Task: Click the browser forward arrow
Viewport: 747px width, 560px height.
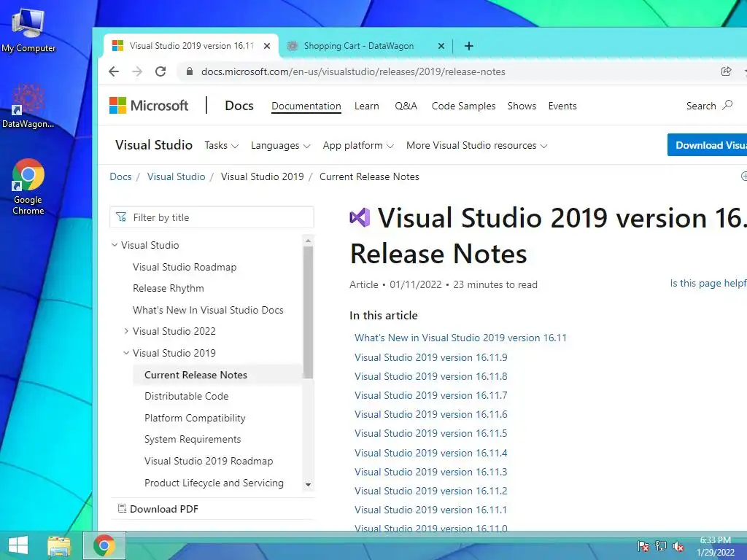Action: (137, 71)
